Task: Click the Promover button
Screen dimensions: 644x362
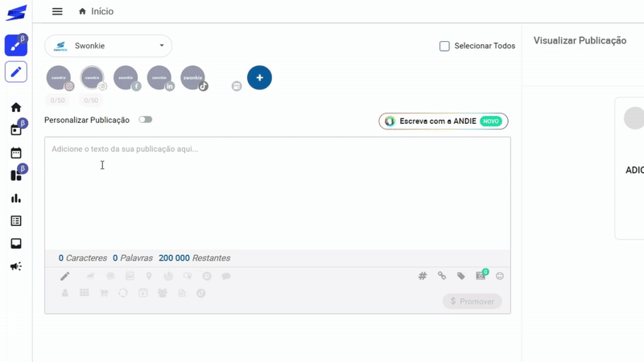Action: click(x=472, y=301)
